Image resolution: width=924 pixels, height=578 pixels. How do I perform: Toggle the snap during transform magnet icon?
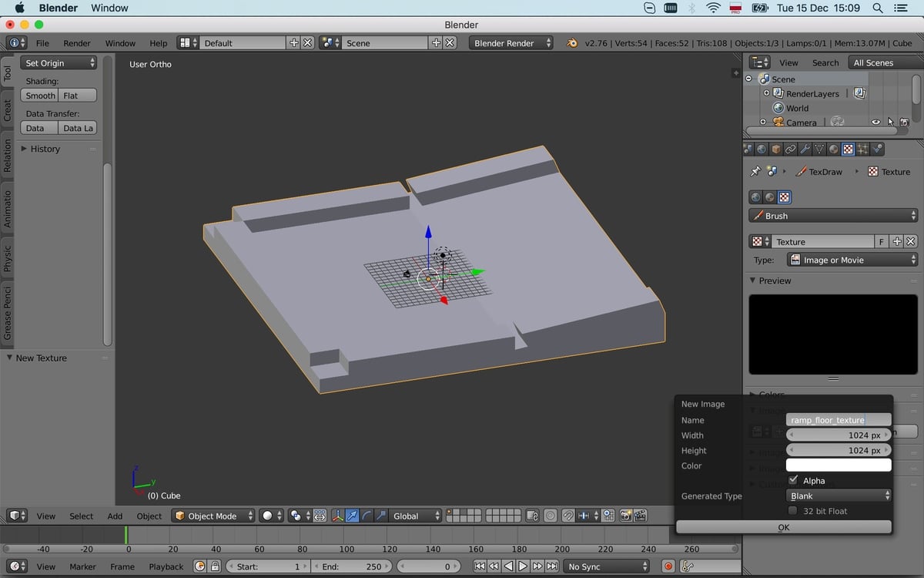tap(568, 515)
